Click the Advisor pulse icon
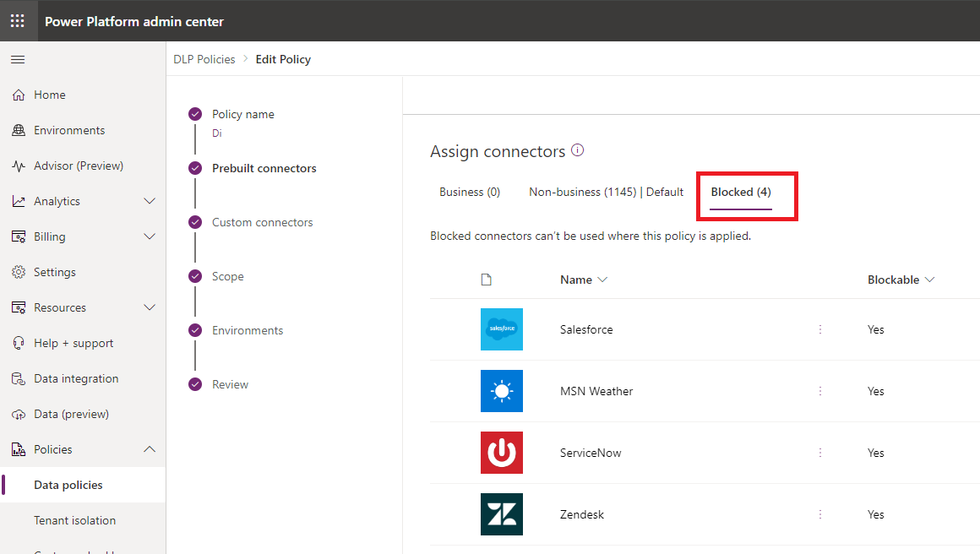This screenshot has width=980, height=554. tap(19, 166)
